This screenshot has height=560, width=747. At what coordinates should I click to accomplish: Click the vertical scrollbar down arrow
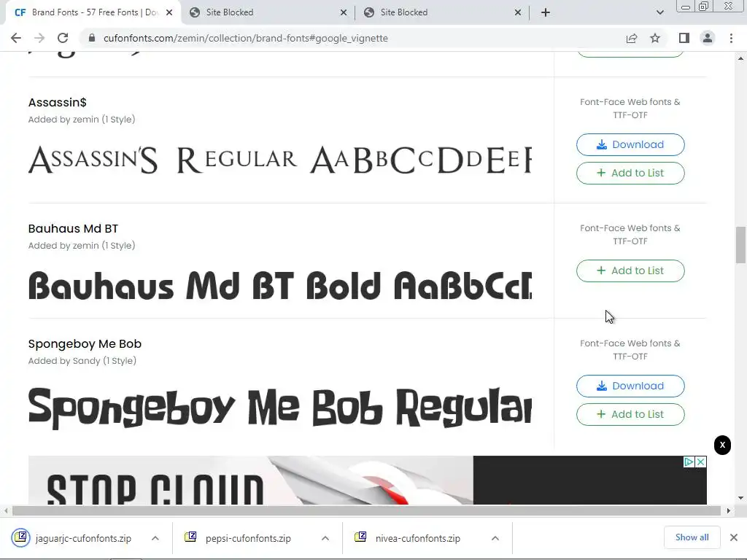tap(740, 498)
